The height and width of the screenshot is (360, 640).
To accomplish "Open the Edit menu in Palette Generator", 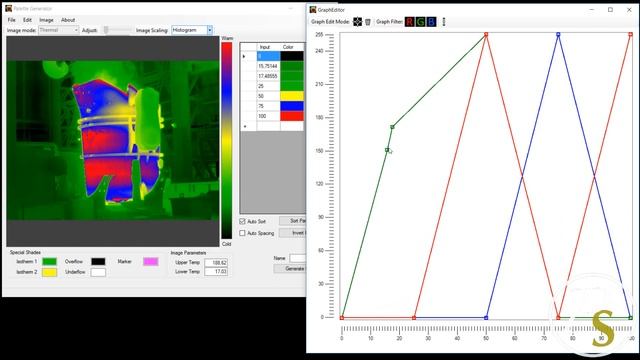I will pyautogui.click(x=27, y=20).
